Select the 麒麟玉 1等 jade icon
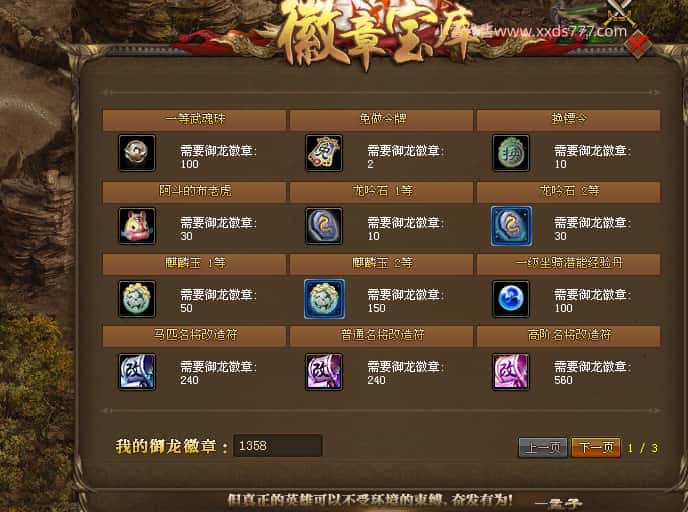This screenshot has width=688, height=512. pos(137,299)
